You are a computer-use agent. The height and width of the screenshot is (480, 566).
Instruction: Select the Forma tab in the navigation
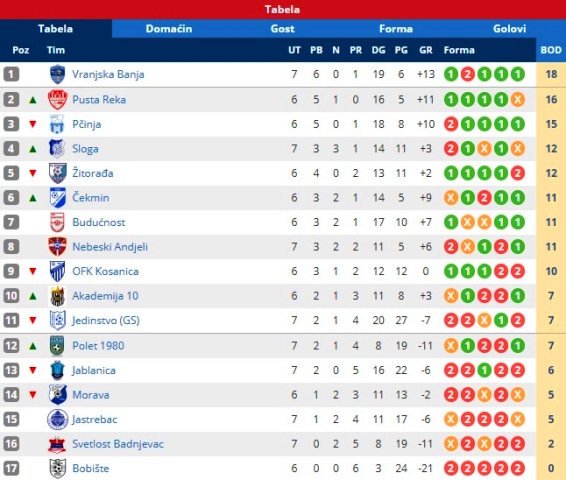(x=396, y=29)
